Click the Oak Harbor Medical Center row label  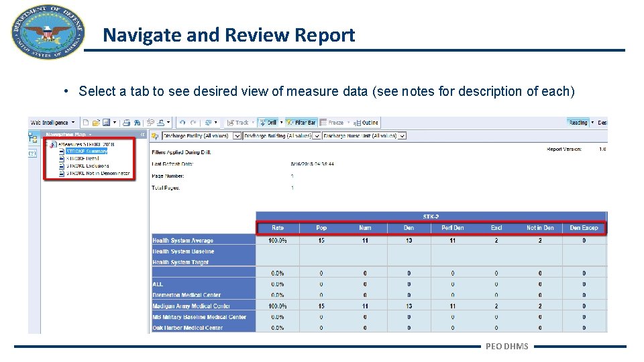coord(204,328)
